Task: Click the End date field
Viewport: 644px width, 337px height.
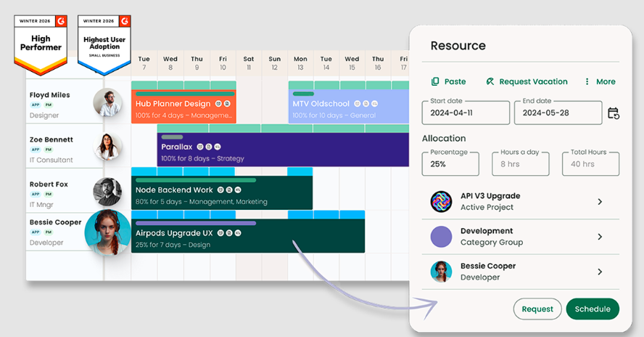Action: click(558, 113)
